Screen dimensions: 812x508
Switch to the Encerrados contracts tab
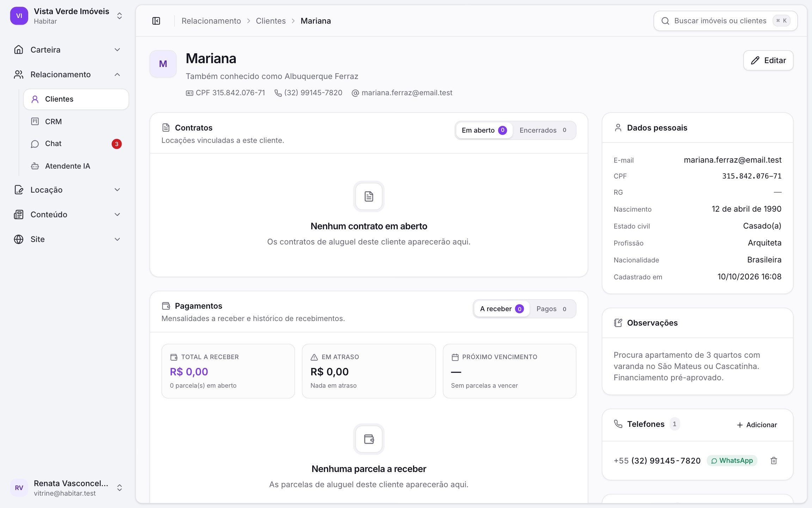[x=543, y=130]
